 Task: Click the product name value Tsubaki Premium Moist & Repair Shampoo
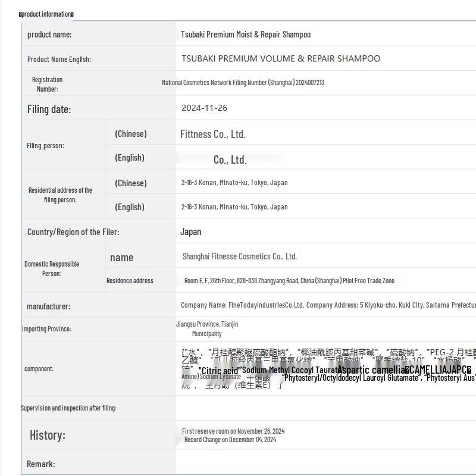pyautogui.click(x=245, y=35)
